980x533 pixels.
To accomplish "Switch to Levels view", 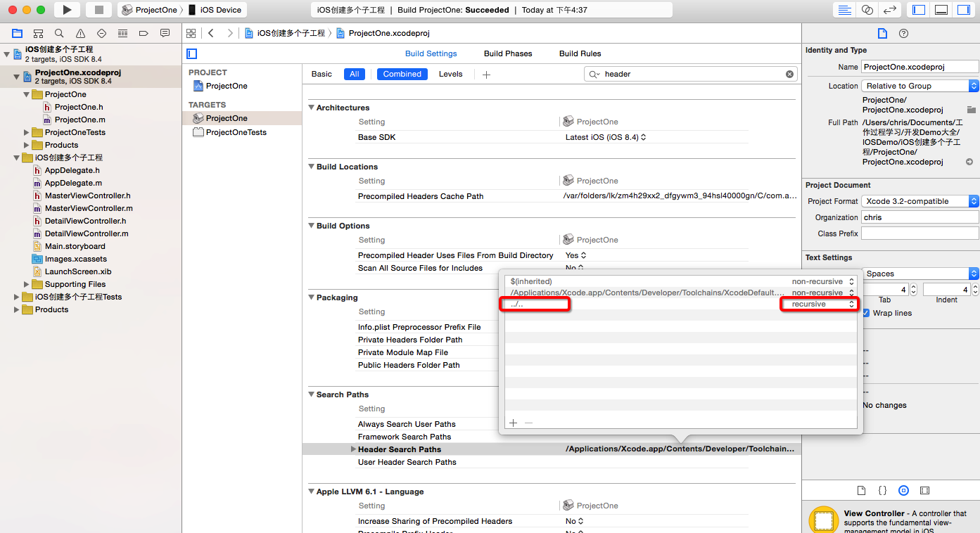I will (x=451, y=74).
